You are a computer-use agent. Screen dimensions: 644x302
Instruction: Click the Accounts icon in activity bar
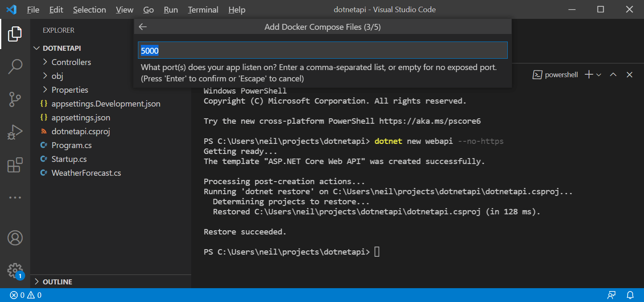(15, 238)
